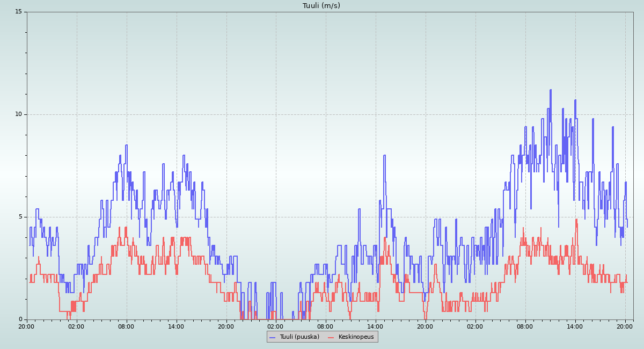
Task: Select the Keskinopeus legend label
Action: pos(356,337)
